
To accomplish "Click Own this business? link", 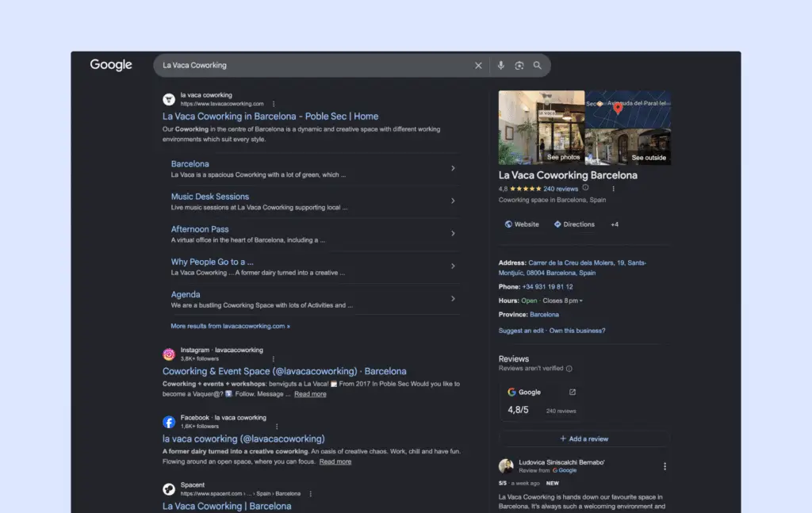I will click(577, 331).
